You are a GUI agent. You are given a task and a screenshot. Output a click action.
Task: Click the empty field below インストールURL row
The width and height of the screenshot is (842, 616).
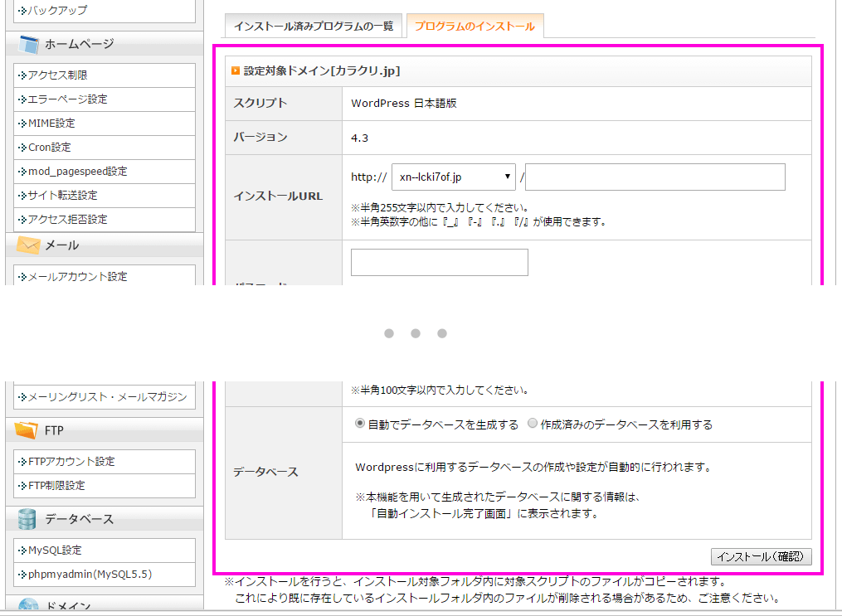click(x=440, y=262)
